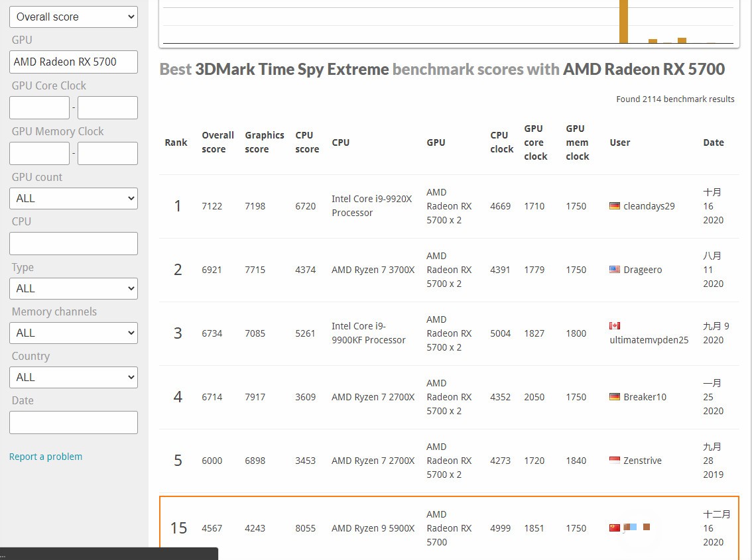Focus the GPU Memory Clock maximum field
Screen dimensions: 752x560
click(107, 154)
